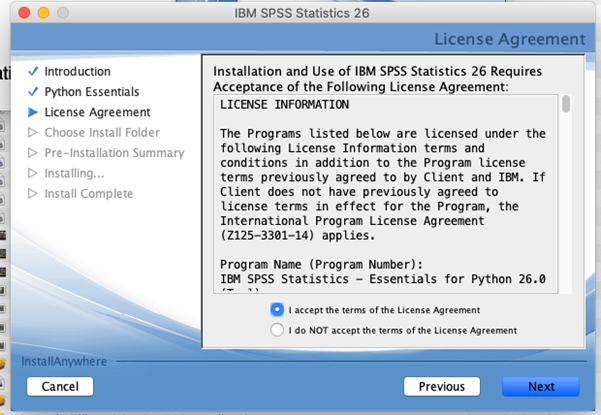The image size is (601, 415).
Task: Minimize the installer with the yellow button
Action: pyautogui.click(x=44, y=13)
